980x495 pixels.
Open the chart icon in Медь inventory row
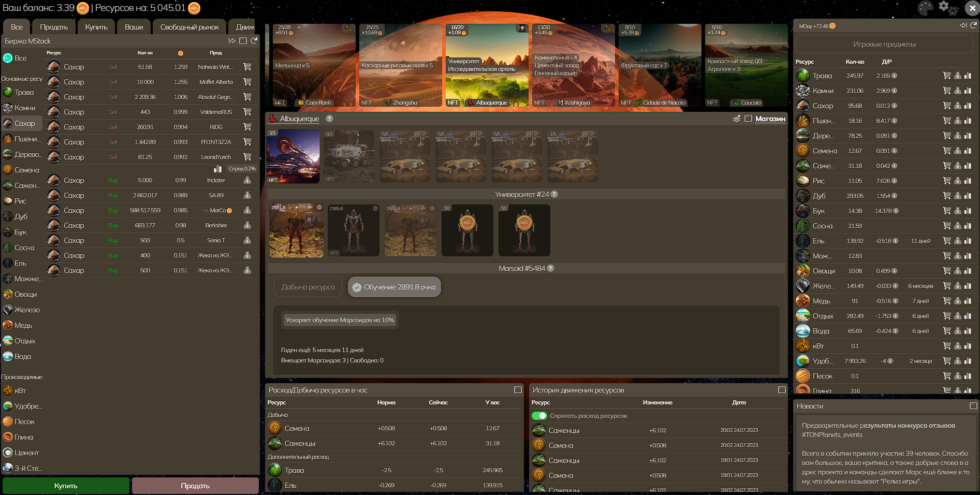pyautogui.click(x=968, y=301)
